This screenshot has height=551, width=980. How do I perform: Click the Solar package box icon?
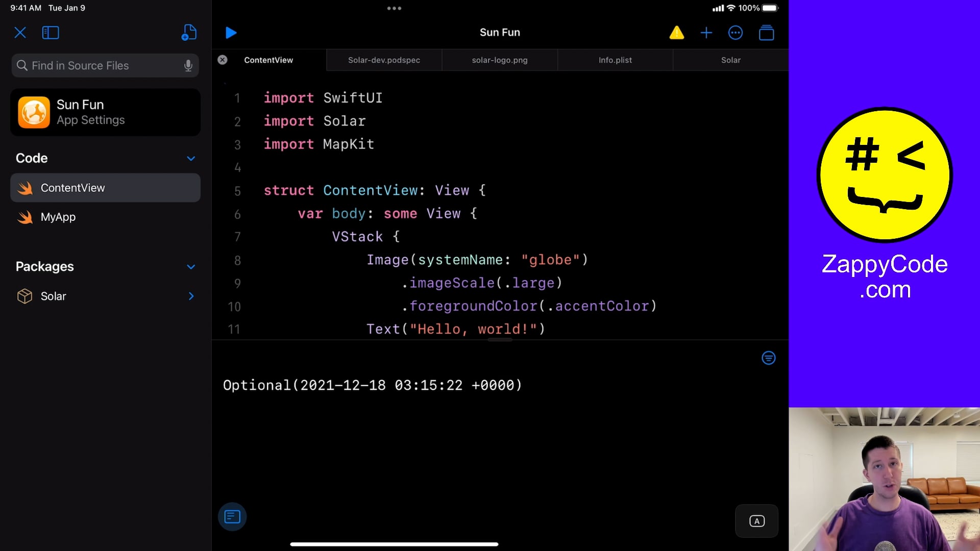point(24,296)
